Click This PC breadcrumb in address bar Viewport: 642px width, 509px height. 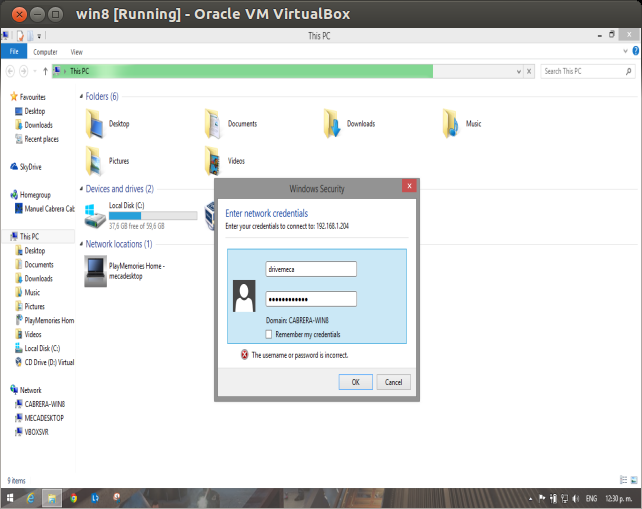(79, 71)
